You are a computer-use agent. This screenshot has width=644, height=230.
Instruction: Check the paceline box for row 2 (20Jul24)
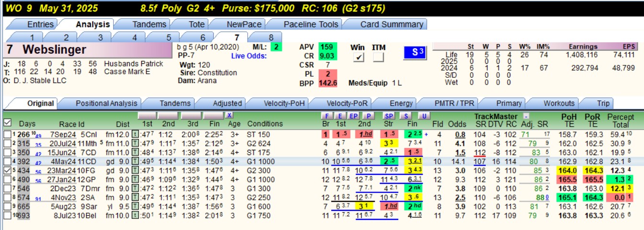point(7,143)
